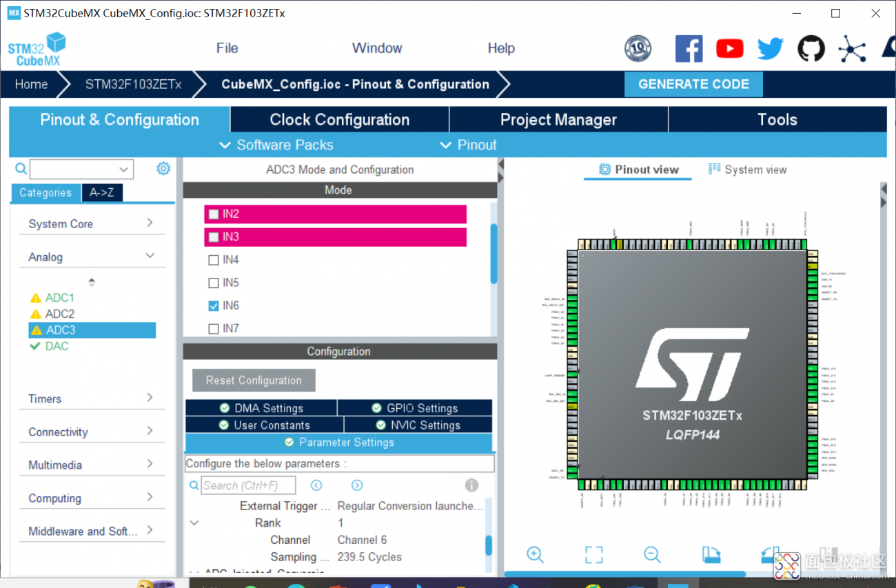Viewport: 896px width, 588px height.
Task: Click the System view grid icon
Action: click(714, 169)
